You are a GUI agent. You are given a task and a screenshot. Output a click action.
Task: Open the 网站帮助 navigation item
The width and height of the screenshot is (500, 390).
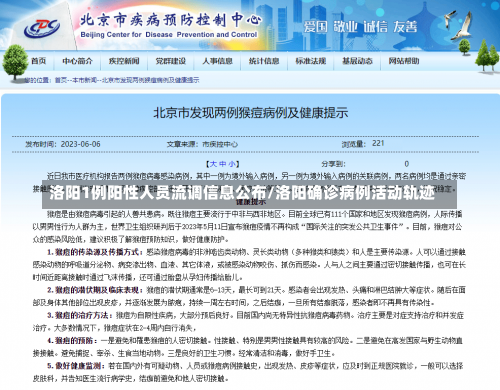[x=404, y=61]
